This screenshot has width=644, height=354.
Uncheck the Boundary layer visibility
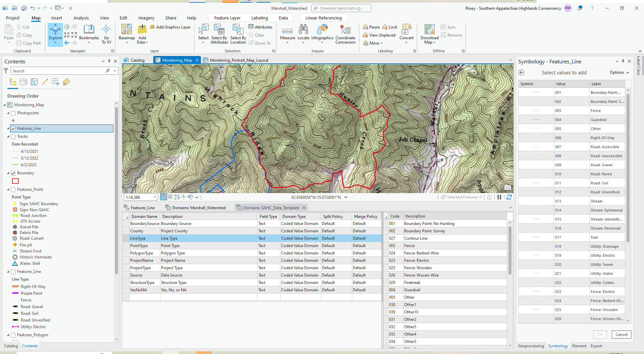13,173
